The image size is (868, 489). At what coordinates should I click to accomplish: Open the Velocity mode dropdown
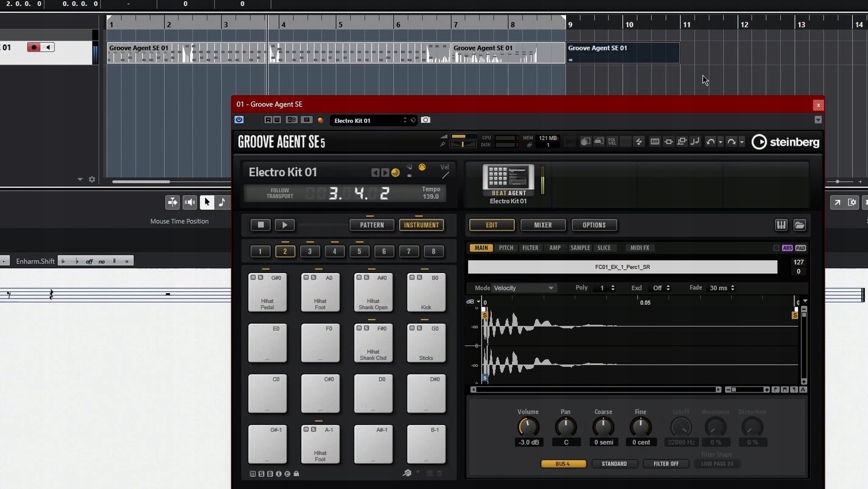click(523, 288)
